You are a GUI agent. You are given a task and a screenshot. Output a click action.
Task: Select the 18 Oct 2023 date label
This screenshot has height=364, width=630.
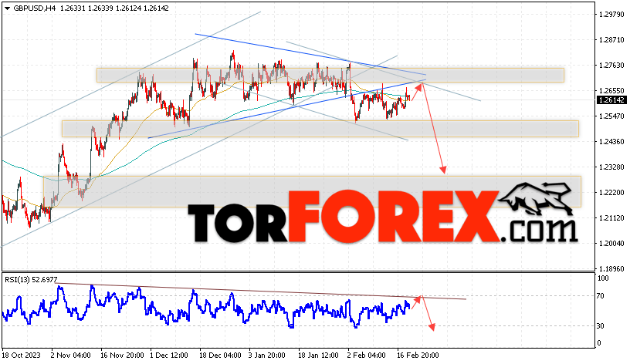click(x=22, y=356)
